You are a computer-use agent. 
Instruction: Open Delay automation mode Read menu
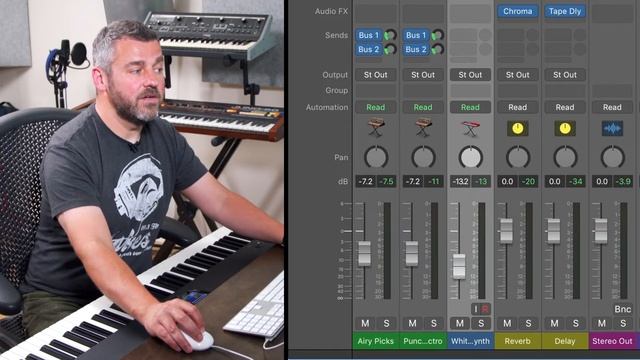(565, 107)
